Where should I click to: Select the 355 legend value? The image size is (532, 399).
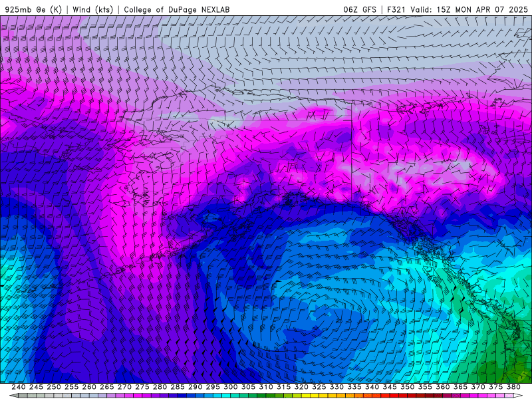425,387
